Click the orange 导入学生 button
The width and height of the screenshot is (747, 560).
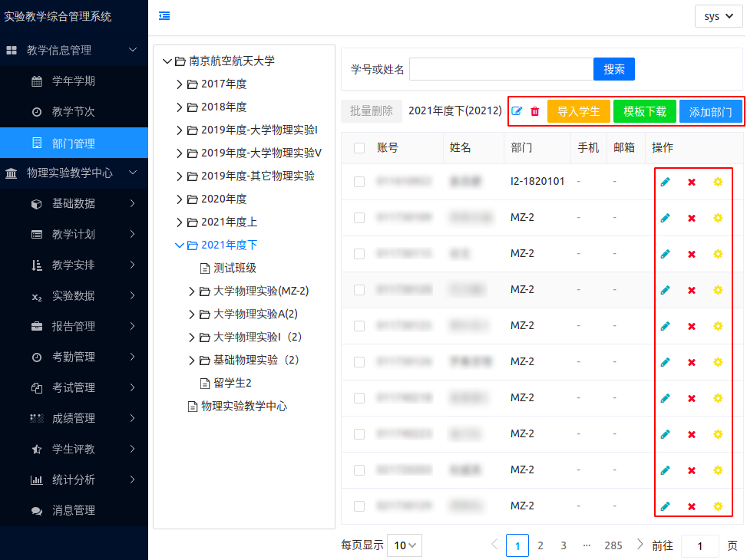click(x=578, y=111)
